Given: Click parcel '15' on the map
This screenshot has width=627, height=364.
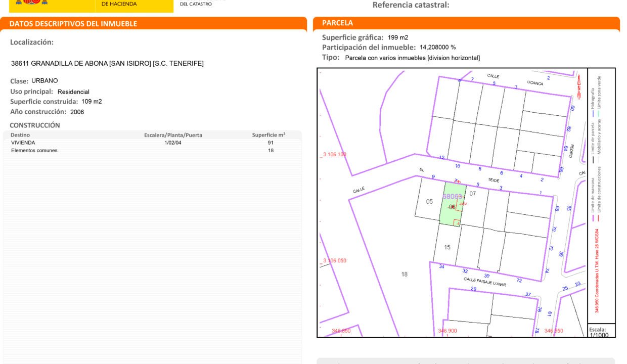Looking at the screenshot, I should (447, 247).
